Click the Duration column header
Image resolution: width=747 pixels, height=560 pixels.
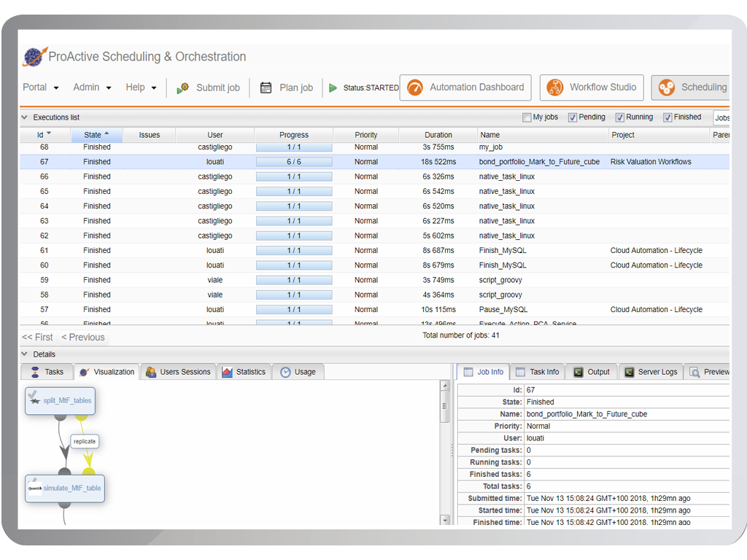(438, 135)
